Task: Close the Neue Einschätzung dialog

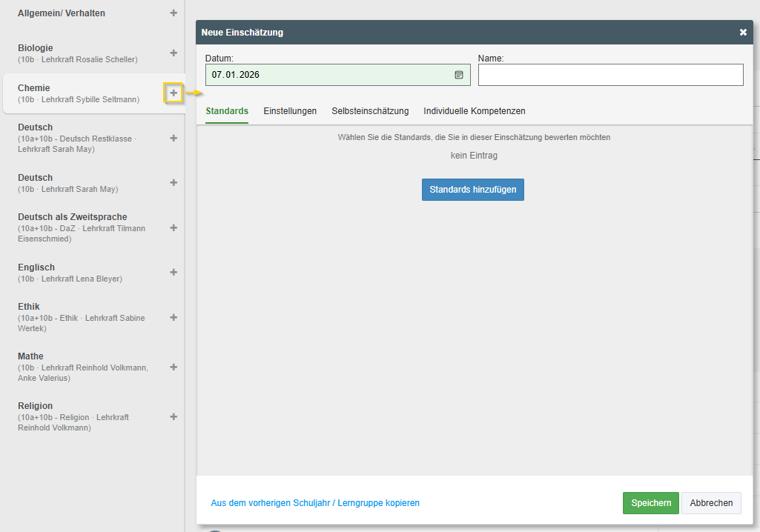Action: [x=743, y=33]
